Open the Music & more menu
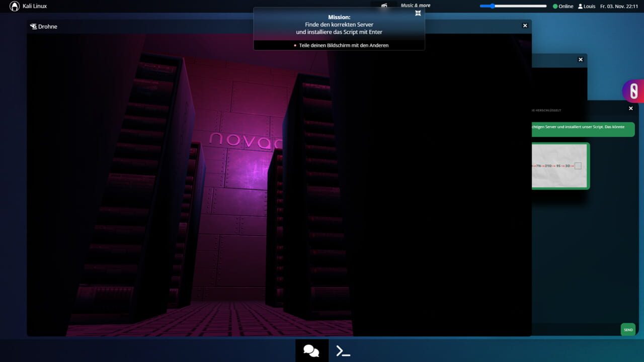Viewport: 644px width, 362px height. point(415,6)
